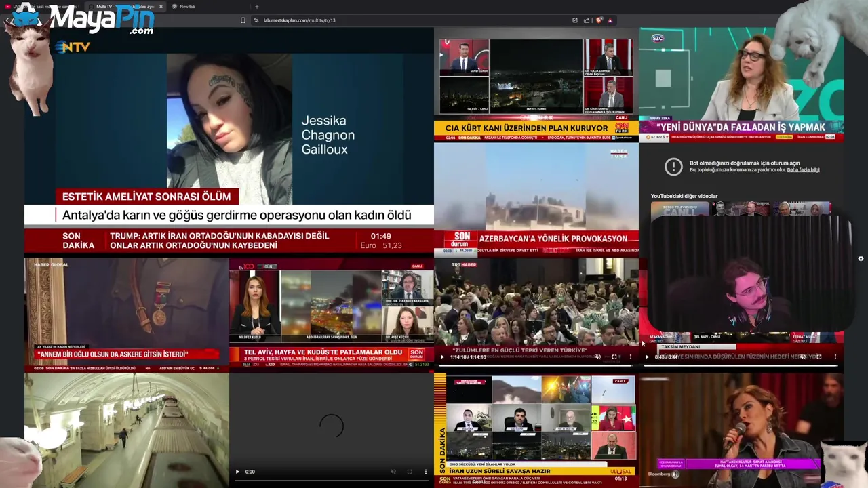Fullscreen the empty 0:00 video player
Screen dimensions: 868x488
click(x=410, y=472)
